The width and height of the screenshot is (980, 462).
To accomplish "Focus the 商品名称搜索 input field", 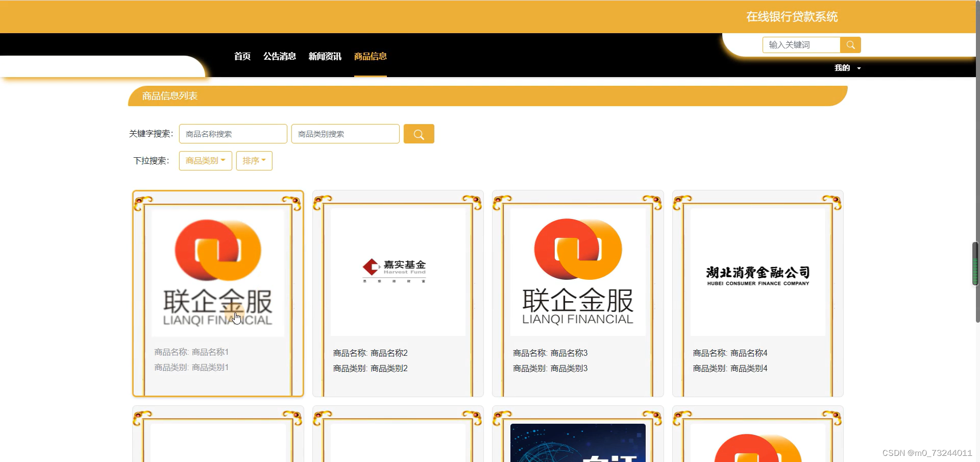I will pos(233,134).
